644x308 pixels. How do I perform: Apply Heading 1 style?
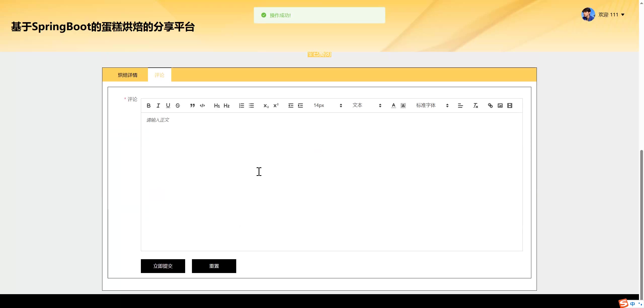[217, 106]
